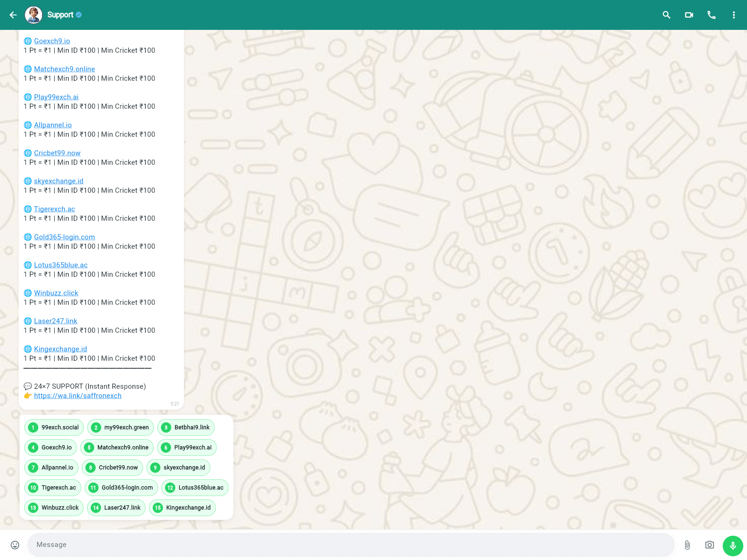Tap quick reply 6 Play99exch.ai
Screen dimensions: 747x560
pos(187,448)
